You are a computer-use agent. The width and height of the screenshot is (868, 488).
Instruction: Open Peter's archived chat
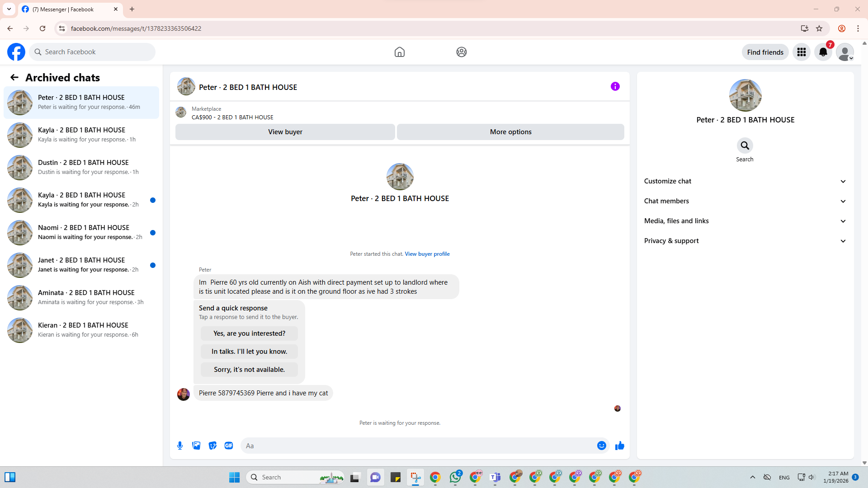pyautogui.click(x=81, y=103)
